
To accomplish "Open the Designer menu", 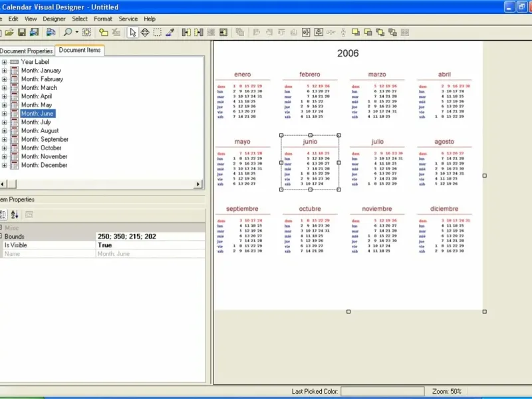I will click(x=54, y=19).
